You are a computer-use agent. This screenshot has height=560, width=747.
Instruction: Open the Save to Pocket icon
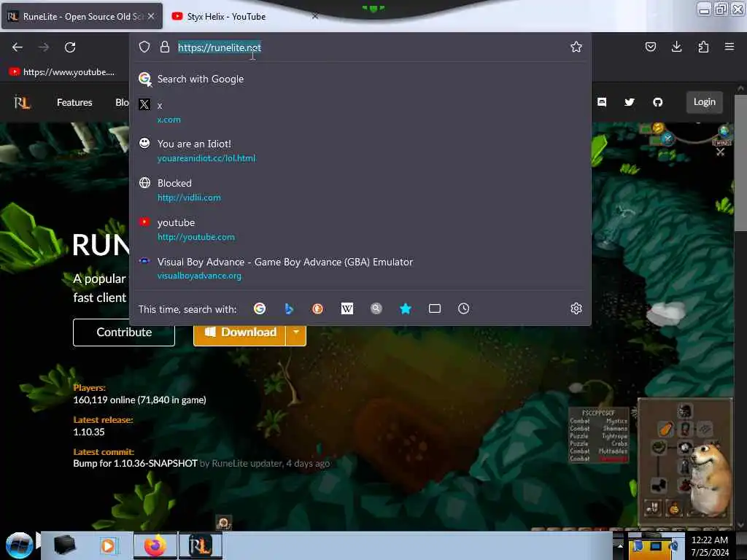tap(650, 47)
